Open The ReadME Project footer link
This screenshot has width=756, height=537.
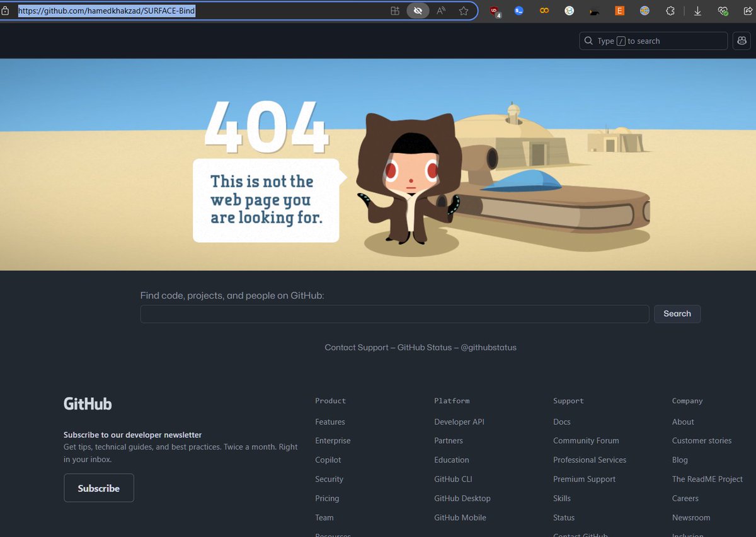click(707, 479)
